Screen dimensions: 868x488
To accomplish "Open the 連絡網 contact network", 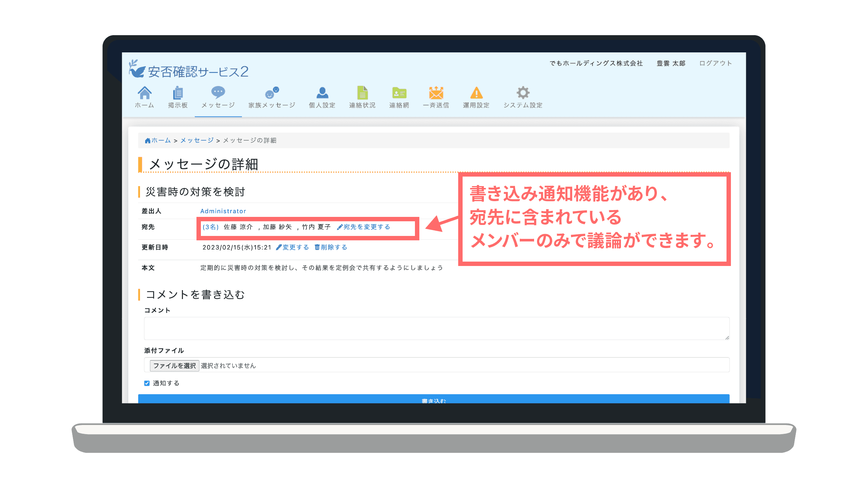I will (398, 97).
